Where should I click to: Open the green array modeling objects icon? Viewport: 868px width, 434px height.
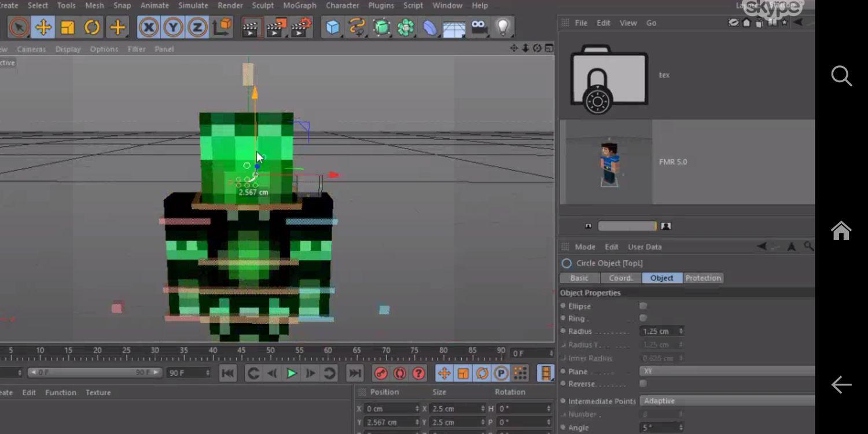point(406,27)
